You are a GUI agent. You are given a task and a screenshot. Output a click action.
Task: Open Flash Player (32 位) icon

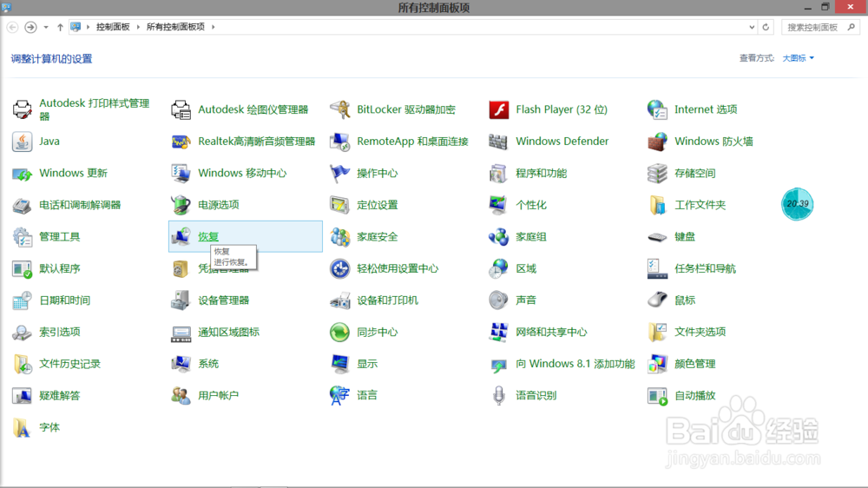[x=499, y=109]
